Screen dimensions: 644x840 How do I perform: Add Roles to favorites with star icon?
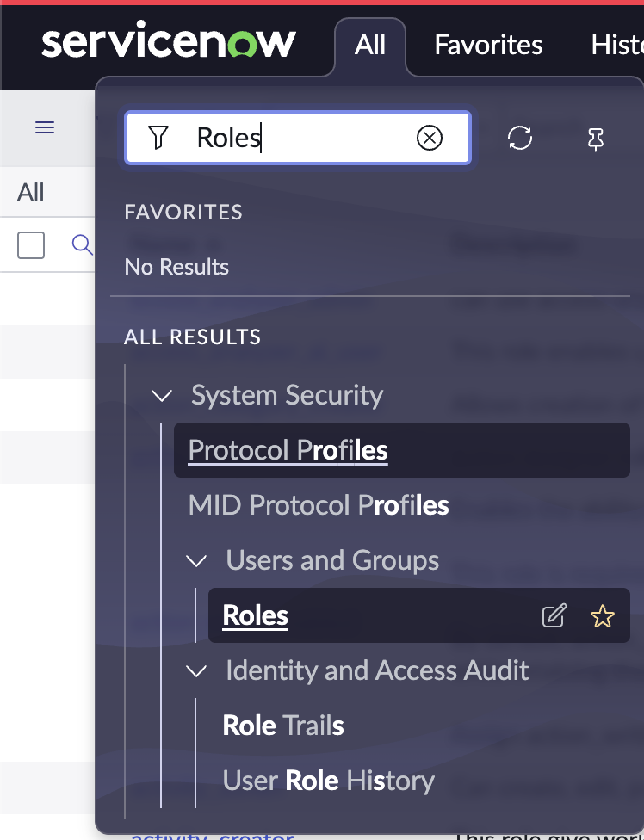602,615
